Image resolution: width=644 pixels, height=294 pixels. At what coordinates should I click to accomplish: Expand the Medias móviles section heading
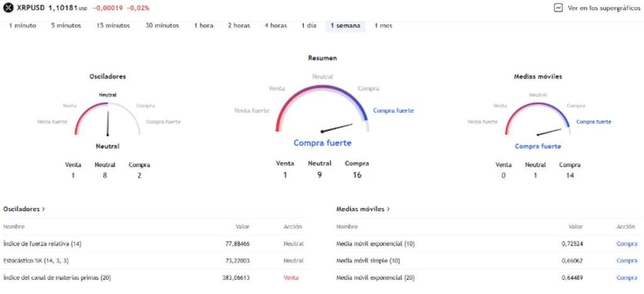coord(363,209)
